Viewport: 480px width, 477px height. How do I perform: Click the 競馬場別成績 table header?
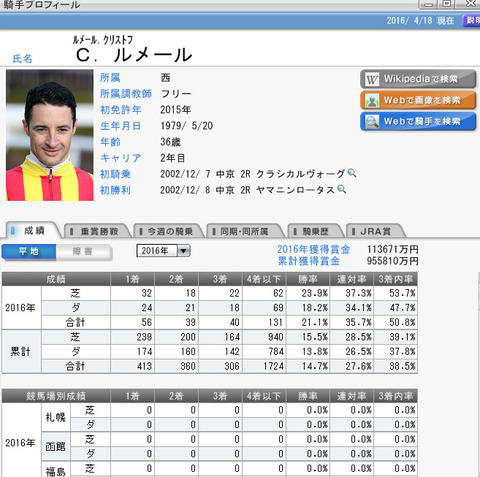[x=56, y=396]
